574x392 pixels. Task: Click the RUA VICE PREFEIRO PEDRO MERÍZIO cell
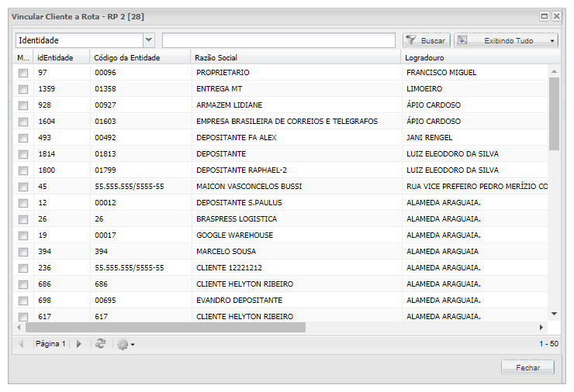tap(475, 187)
